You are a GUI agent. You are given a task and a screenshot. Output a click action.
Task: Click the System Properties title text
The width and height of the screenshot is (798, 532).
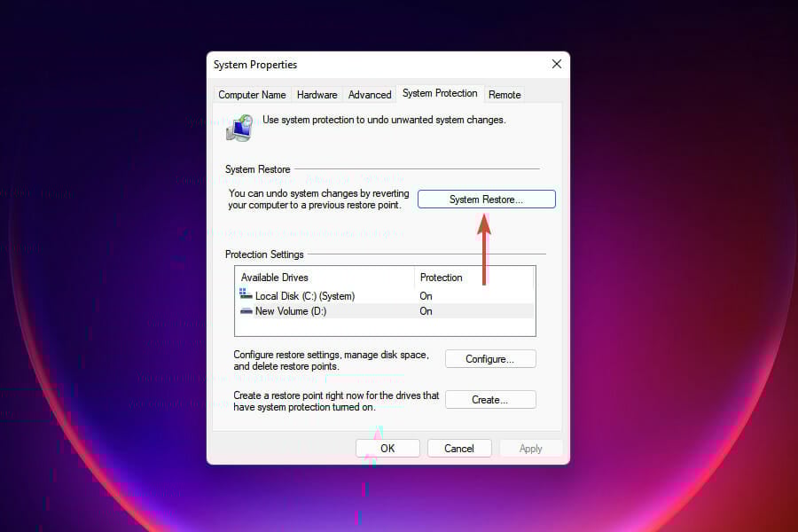click(x=255, y=65)
